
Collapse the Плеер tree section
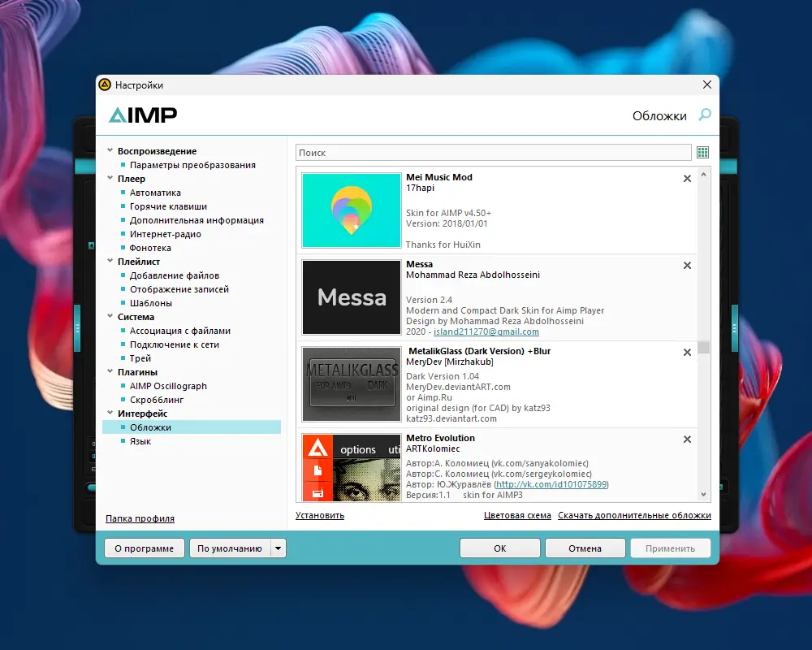[110, 178]
